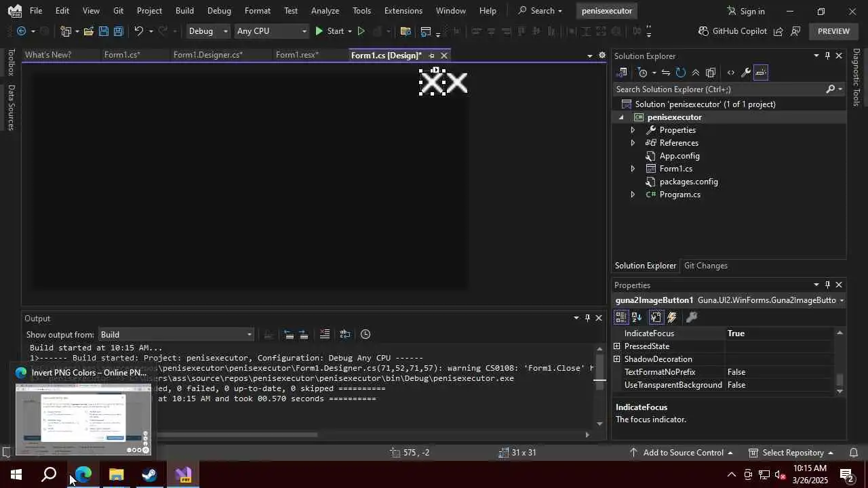This screenshot has height=488, width=868.
Task: Click the Navigate Backward arrow icon
Action: [x=21, y=31]
